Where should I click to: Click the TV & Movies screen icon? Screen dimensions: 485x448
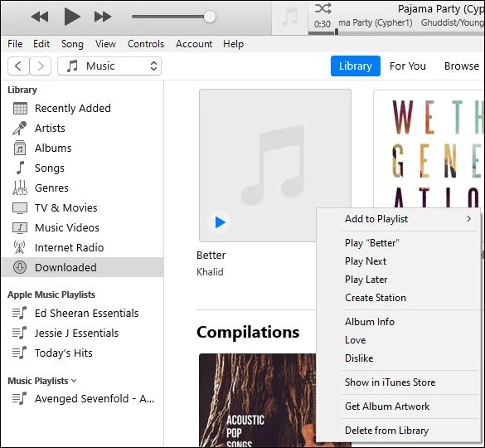[x=20, y=207]
